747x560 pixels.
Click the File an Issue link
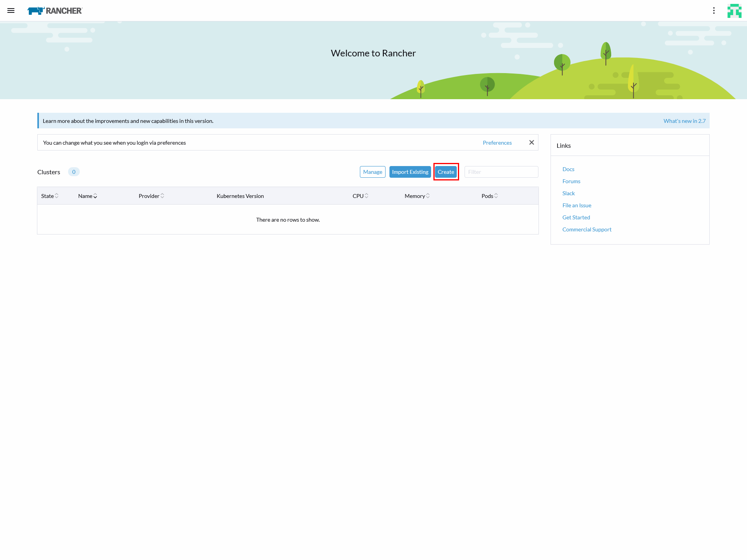pos(577,205)
